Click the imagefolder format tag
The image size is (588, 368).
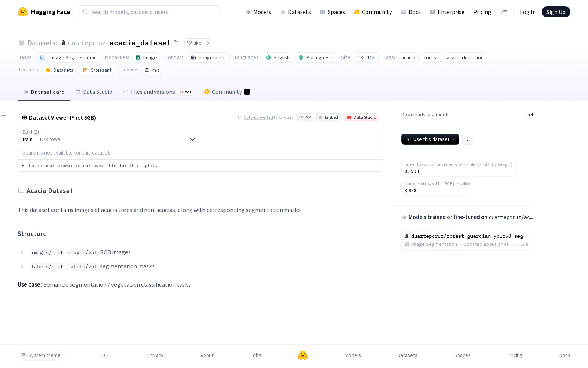(209, 57)
